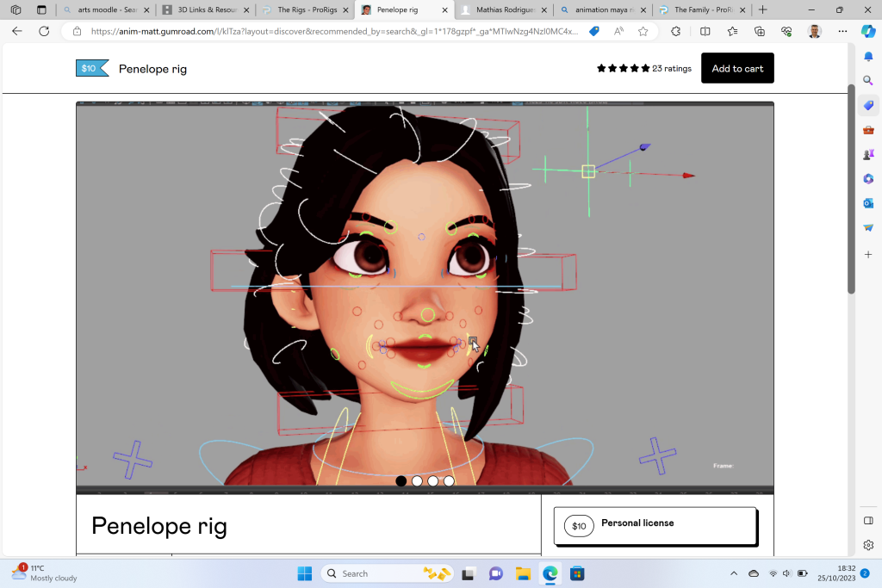
Task: Open sidebar notifications bell
Action: 868,56
